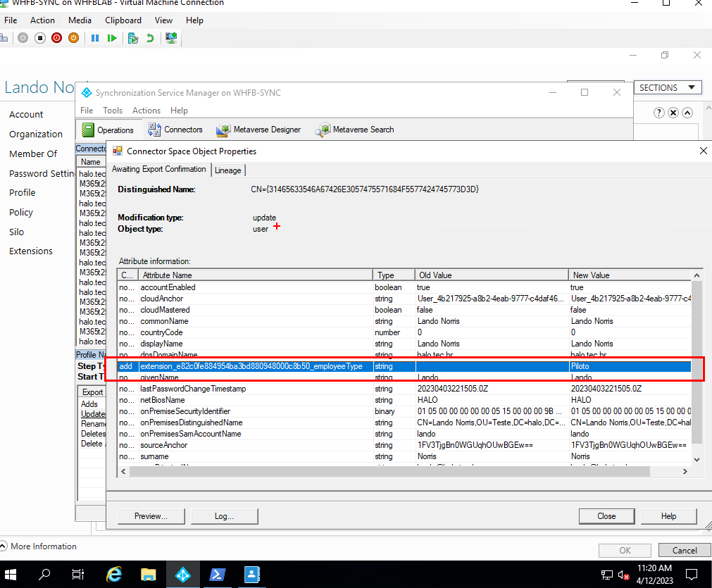Click Cancel in the user properties window
This screenshot has height=588, width=712.
pos(685,551)
